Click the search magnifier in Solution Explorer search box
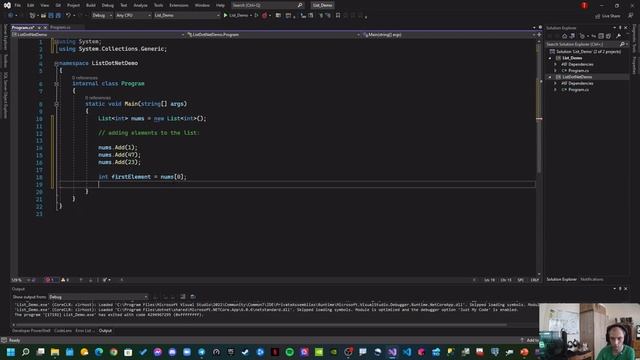640x360 pixels. pos(622,44)
